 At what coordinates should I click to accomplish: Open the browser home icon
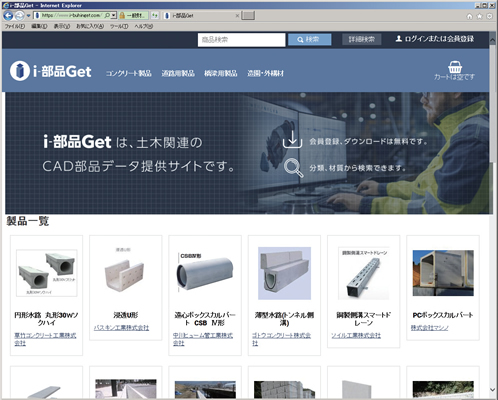tap(470, 16)
